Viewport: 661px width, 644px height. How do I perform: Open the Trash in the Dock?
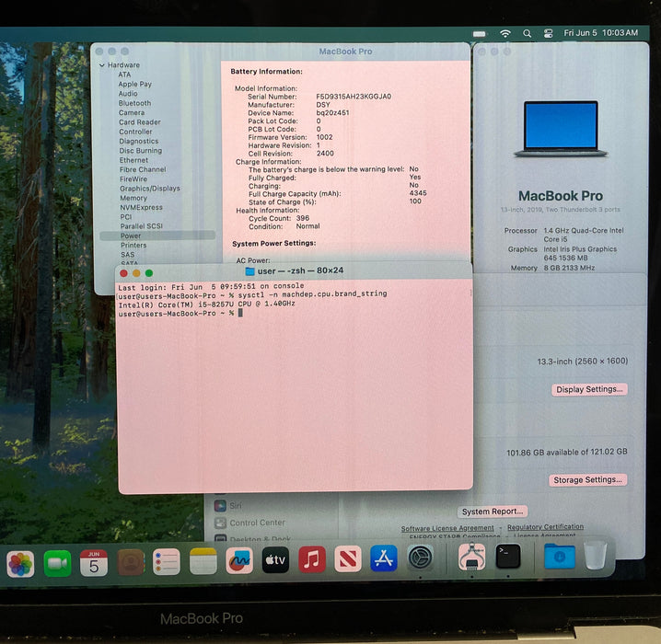(x=596, y=556)
